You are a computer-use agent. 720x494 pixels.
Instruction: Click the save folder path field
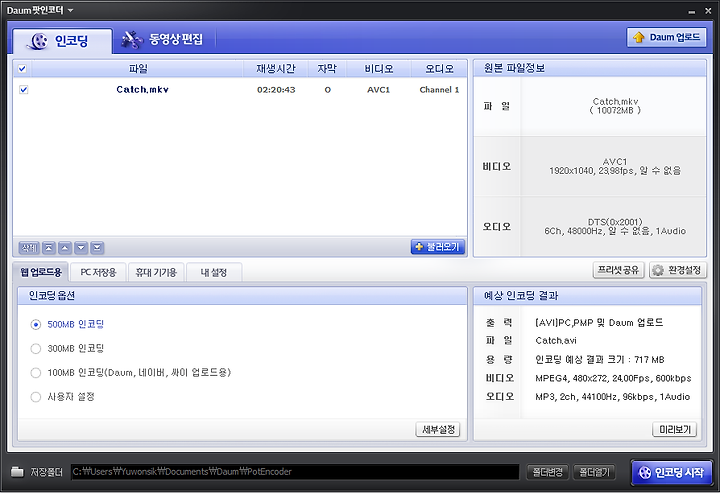point(295,472)
